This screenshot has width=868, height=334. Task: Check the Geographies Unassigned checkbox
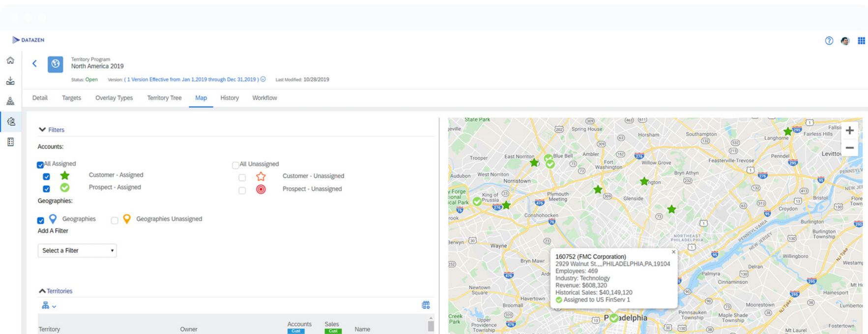coord(115,221)
